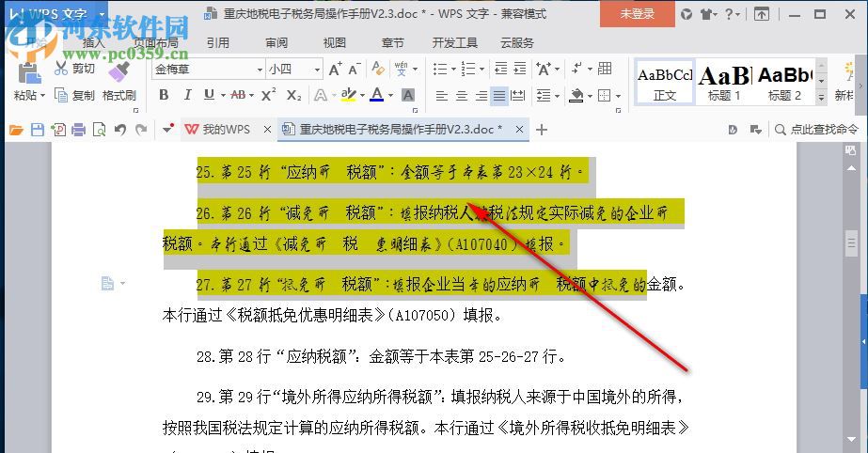The height and width of the screenshot is (453, 868).
Task: Activate the Format Painter brush
Action: (x=118, y=70)
